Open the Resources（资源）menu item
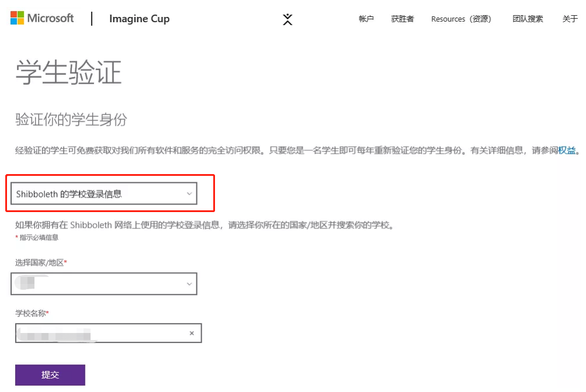 [462, 18]
